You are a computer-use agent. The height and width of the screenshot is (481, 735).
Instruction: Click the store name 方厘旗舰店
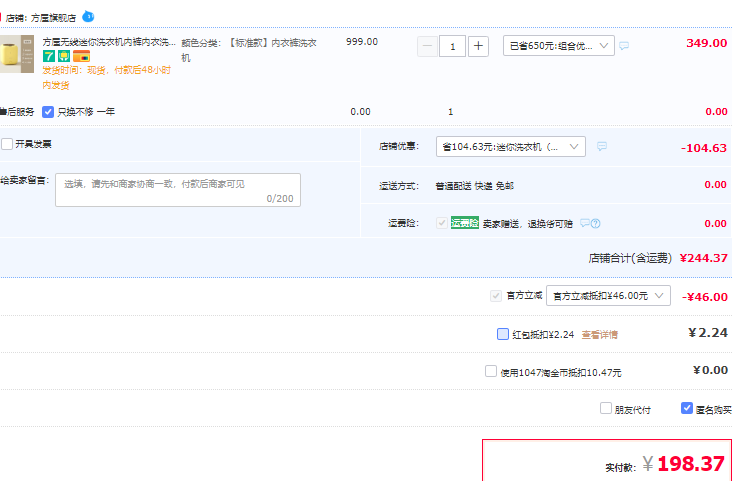53,18
